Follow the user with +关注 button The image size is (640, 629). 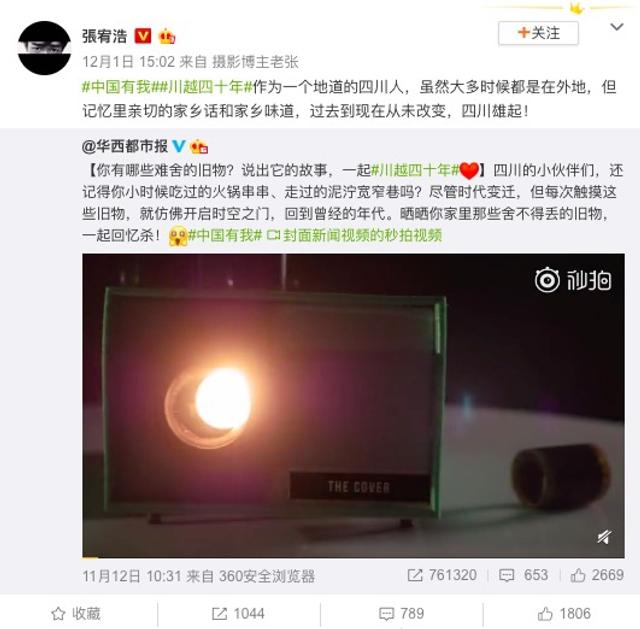(x=538, y=33)
